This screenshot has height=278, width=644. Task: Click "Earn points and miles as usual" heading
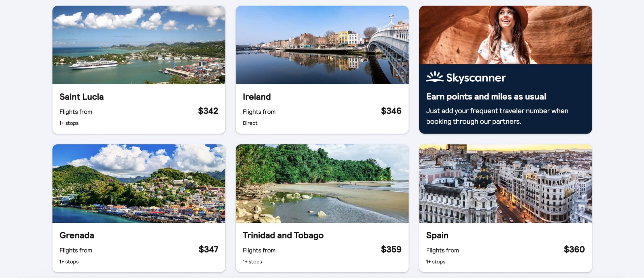click(x=486, y=96)
